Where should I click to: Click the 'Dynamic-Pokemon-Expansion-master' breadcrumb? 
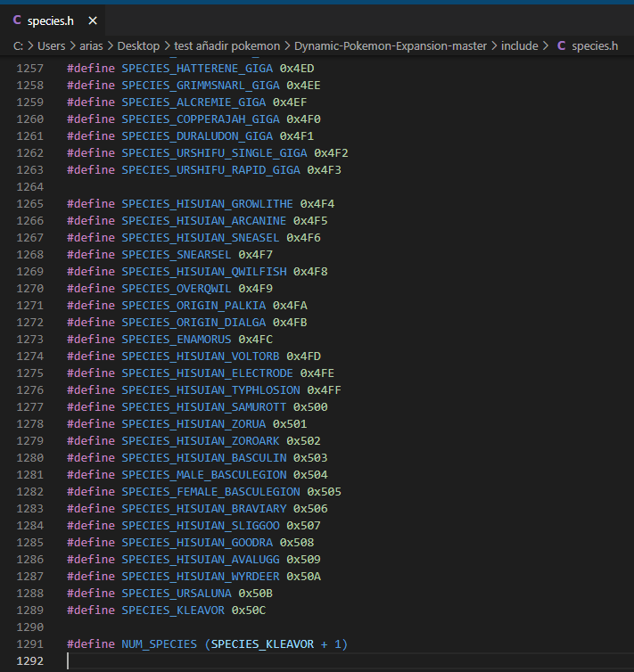click(389, 45)
